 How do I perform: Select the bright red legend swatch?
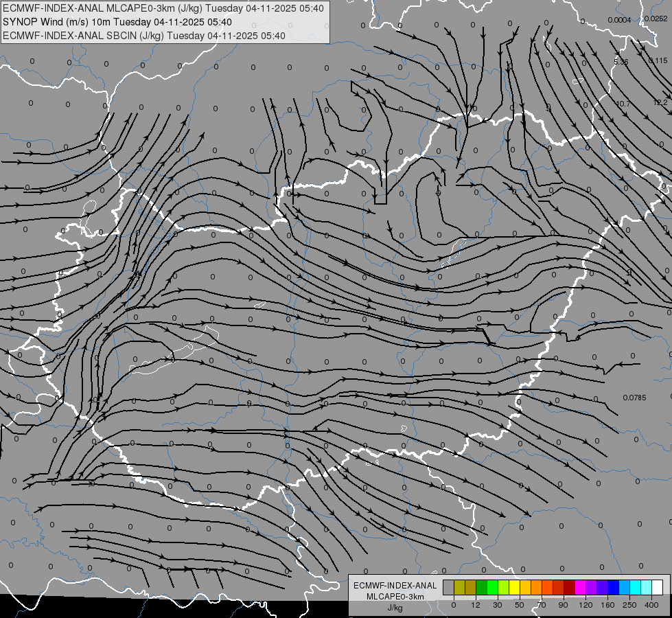559,587
